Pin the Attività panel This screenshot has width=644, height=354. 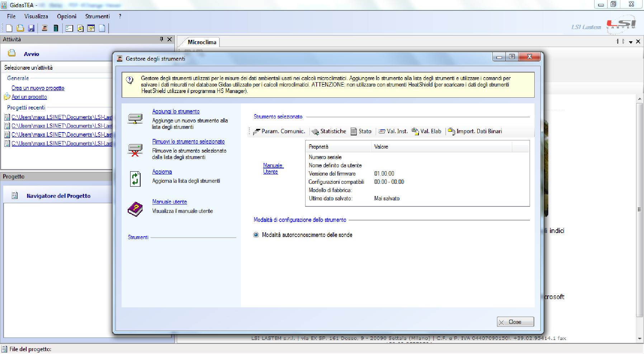coord(161,39)
